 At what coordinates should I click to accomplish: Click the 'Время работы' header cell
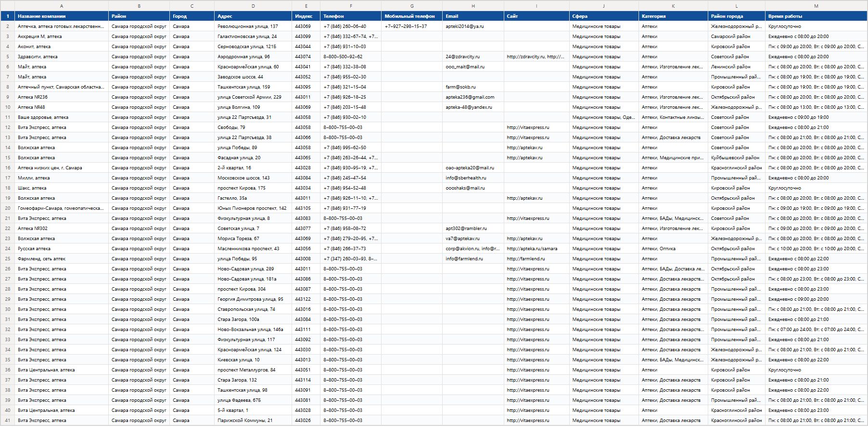[816, 16]
